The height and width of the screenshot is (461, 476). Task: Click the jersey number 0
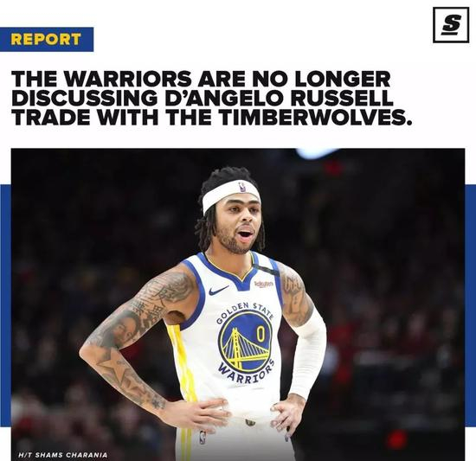pyautogui.click(x=261, y=334)
